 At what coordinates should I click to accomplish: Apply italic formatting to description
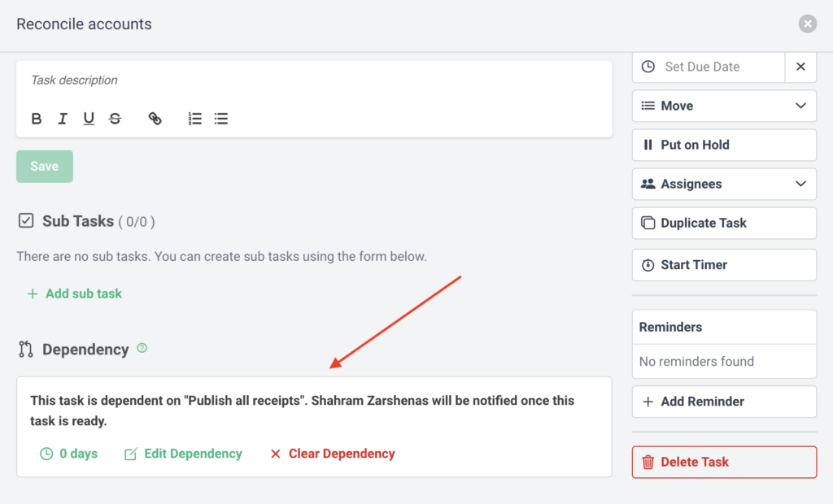62,119
